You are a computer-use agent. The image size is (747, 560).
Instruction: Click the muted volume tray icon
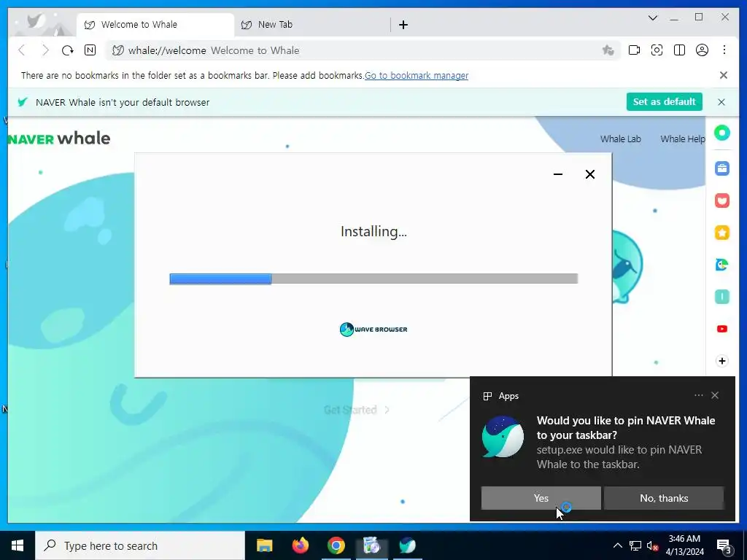[x=652, y=545]
